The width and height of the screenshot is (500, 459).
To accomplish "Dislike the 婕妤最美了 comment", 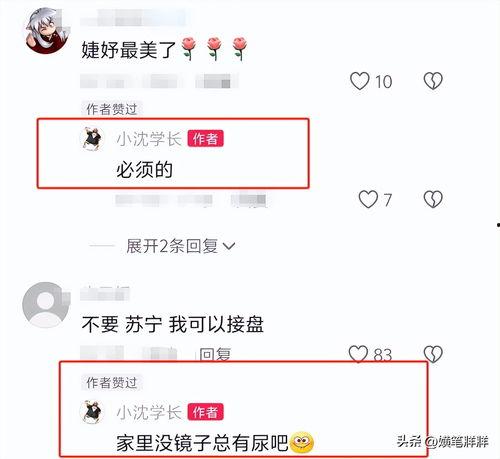I will click(x=433, y=81).
